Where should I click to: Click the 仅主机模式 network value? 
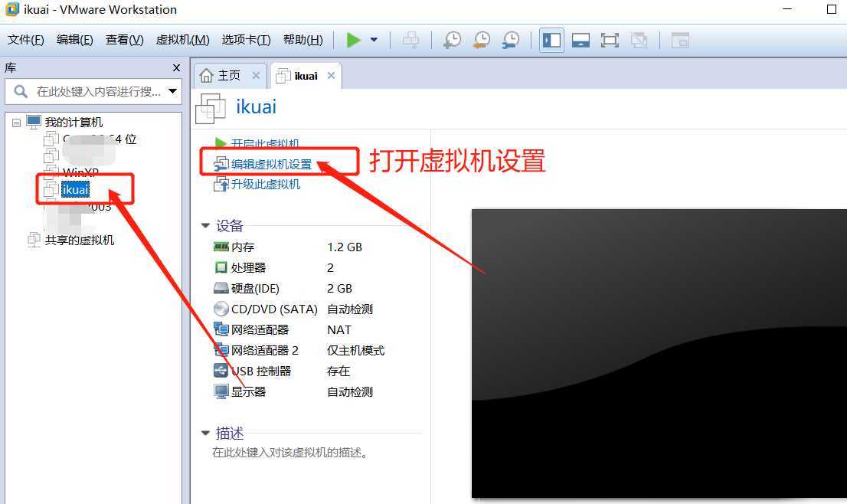click(x=355, y=350)
